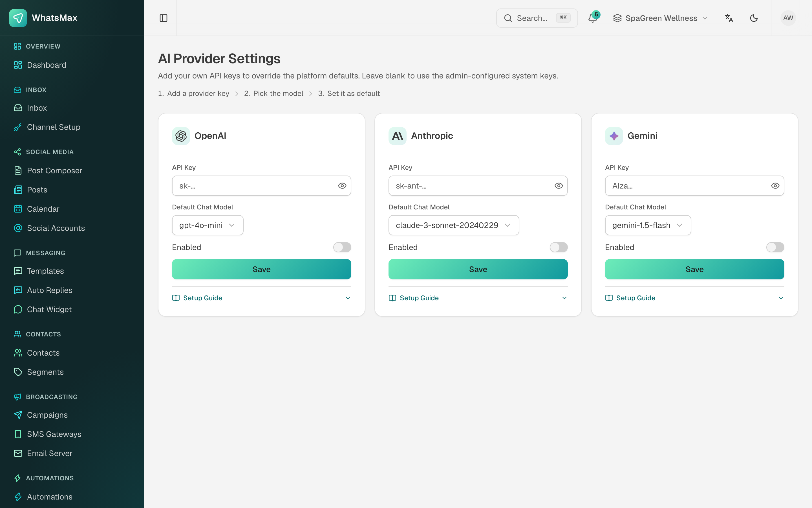Viewport: 812px width, 508px height.
Task: Save the OpenAI provider settings
Action: click(x=261, y=269)
